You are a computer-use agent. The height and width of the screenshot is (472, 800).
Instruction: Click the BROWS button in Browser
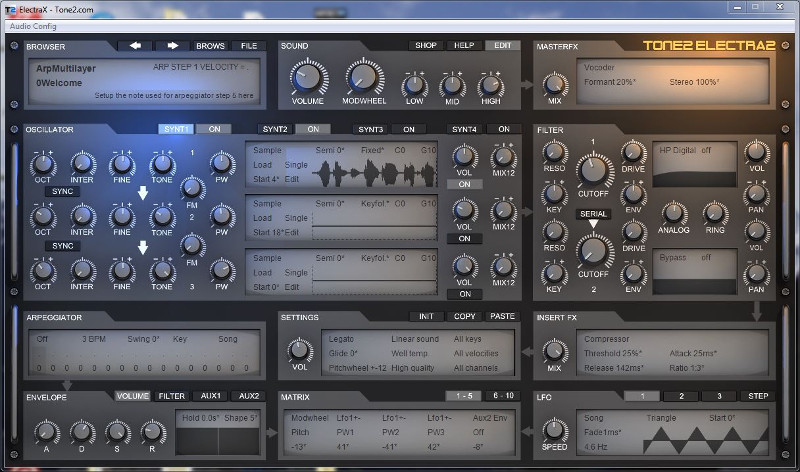pyautogui.click(x=210, y=46)
